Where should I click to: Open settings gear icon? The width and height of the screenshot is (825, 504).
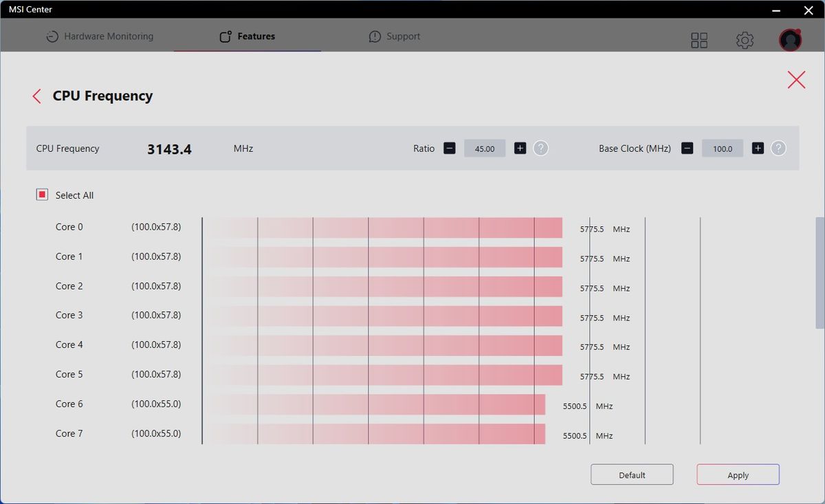(x=745, y=41)
